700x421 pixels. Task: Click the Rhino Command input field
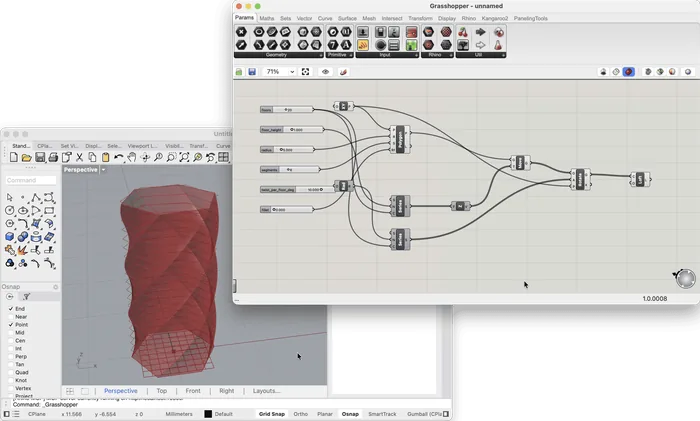pyautogui.click(x=31, y=180)
